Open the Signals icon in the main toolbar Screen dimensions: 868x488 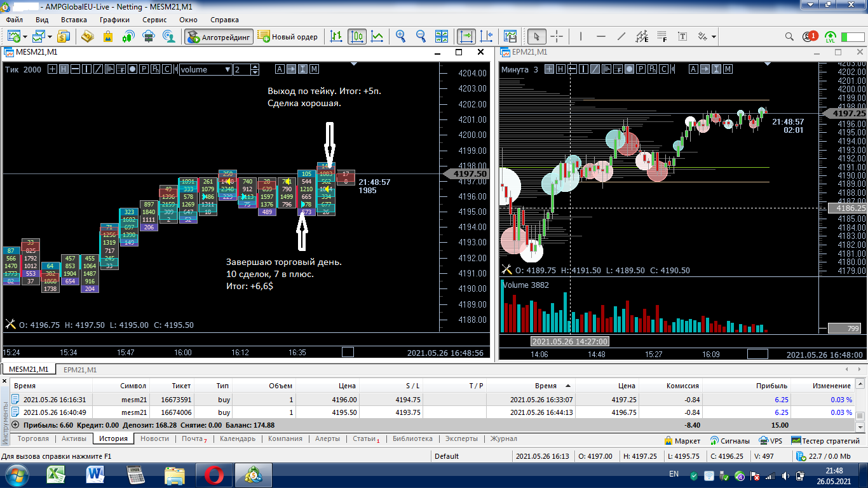[x=128, y=36]
